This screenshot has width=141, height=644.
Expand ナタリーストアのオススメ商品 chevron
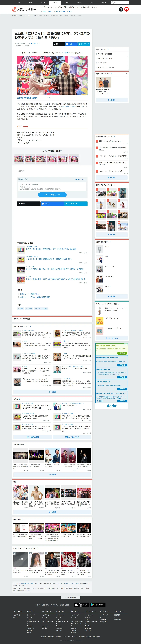tap(119, 304)
